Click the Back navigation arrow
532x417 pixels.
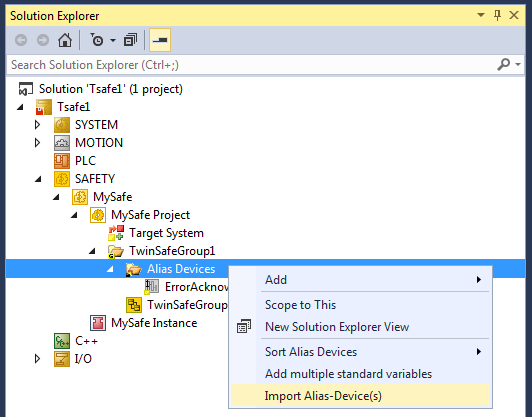point(21,40)
